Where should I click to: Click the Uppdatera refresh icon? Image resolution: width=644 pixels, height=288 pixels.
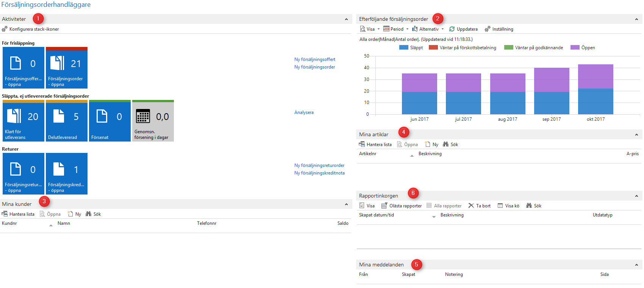[x=452, y=29]
